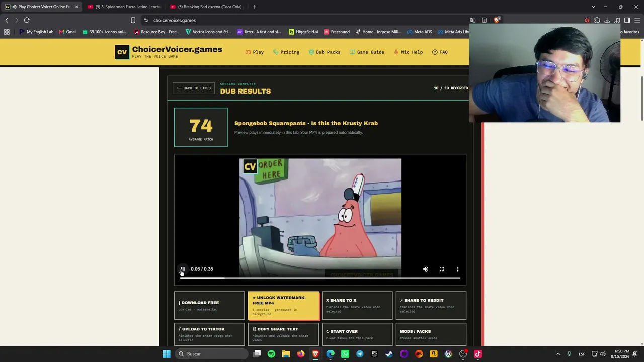Image resolution: width=644 pixels, height=362 pixels.
Task: Open Mods / Packs option
Action: [x=431, y=334]
